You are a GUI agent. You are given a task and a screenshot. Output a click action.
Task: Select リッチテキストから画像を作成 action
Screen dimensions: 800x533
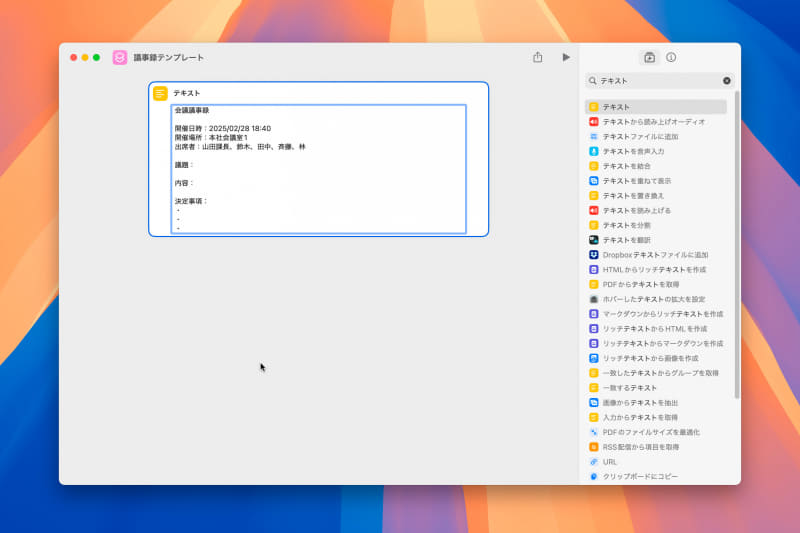[656, 358]
